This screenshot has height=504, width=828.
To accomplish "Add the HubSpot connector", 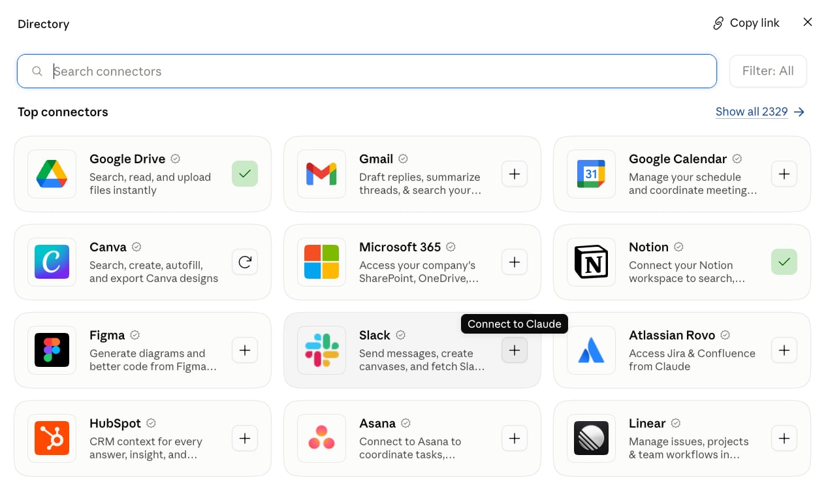I will tap(245, 438).
